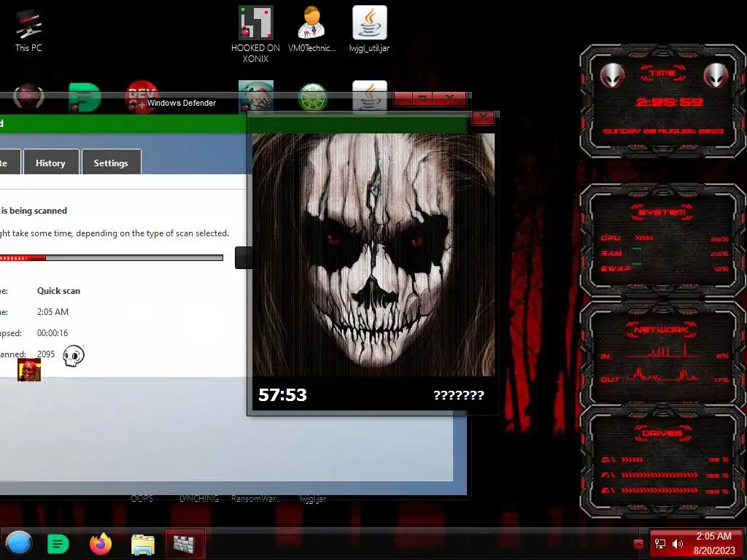Click the SWAP usage row in widget
This screenshot has height=560, width=747.
coord(665,268)
